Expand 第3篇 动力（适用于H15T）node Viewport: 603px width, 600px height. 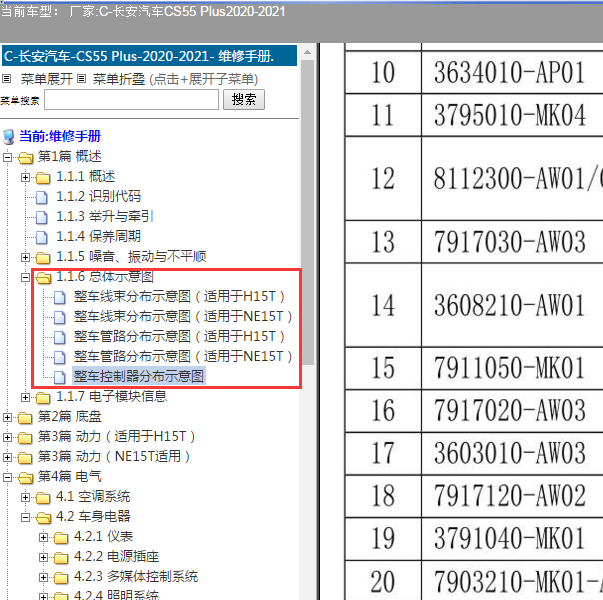coord(7,437)
